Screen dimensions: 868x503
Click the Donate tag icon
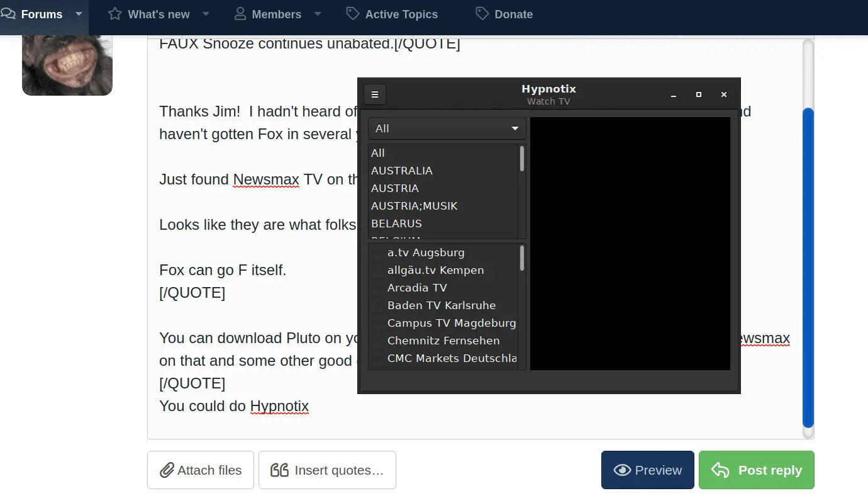[482, 13]
